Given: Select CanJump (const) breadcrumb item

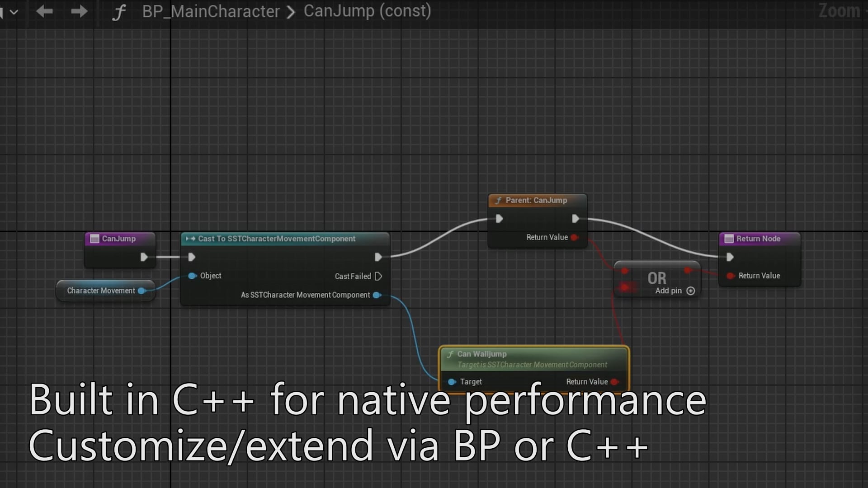Looking at the screenshot, I should 367,11.
